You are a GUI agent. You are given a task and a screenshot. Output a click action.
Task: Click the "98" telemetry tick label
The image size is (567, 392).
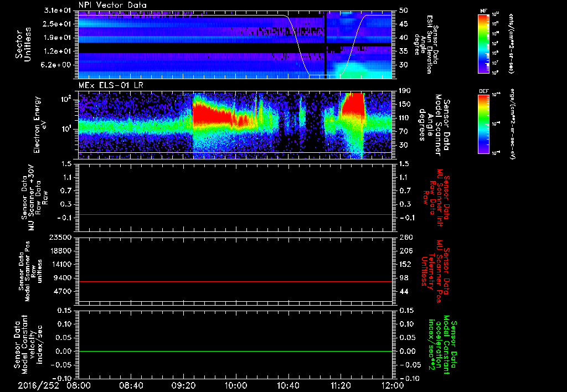click(404, 278)
